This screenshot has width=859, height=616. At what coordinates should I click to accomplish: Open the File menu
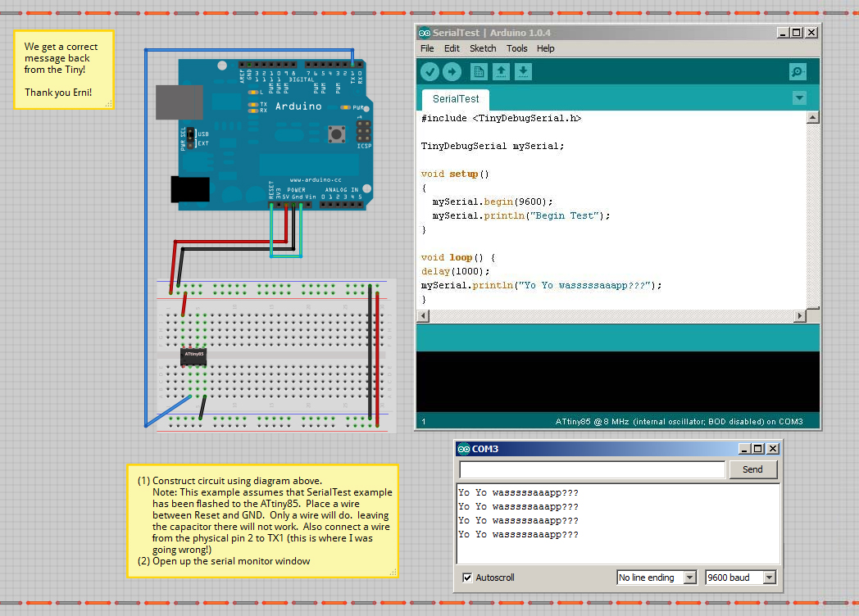[427, 48]
